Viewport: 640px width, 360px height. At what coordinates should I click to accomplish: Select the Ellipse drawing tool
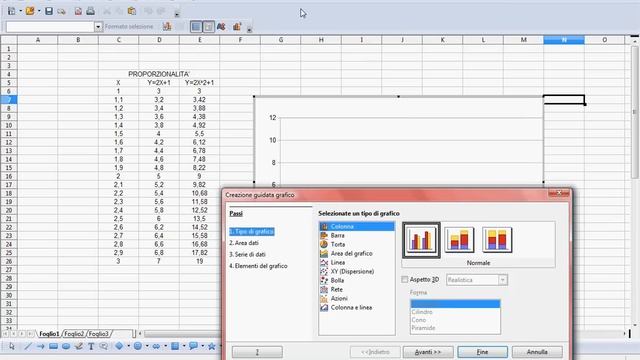click(x=66, y=347)
